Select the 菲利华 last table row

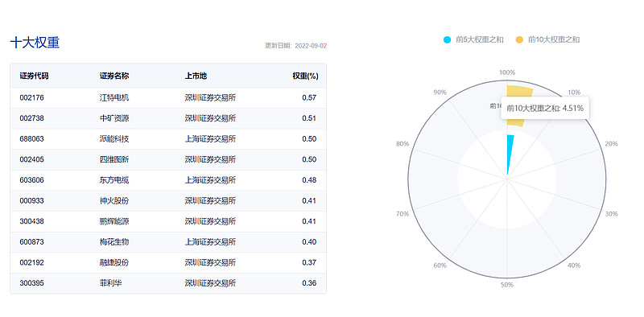point(168,283)
